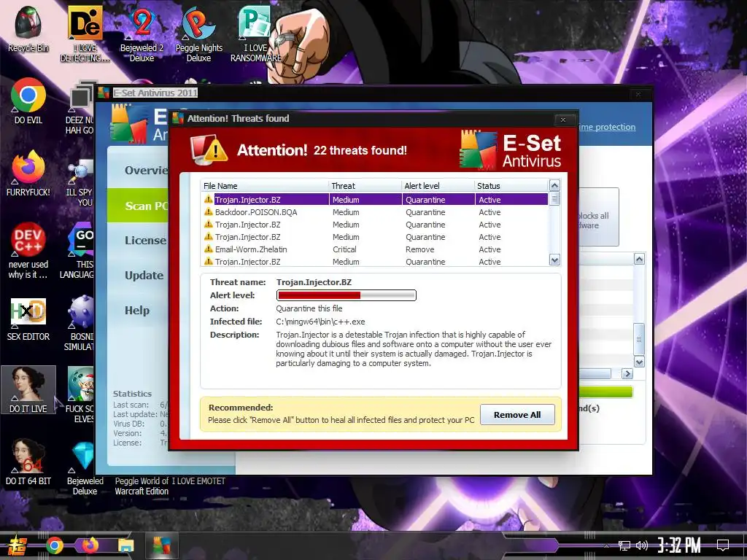This screenshot has width=747, height=560.
Task: Open the HxD 'SEX EDITOR' shortcut
Action: click(x=28, y=319)
